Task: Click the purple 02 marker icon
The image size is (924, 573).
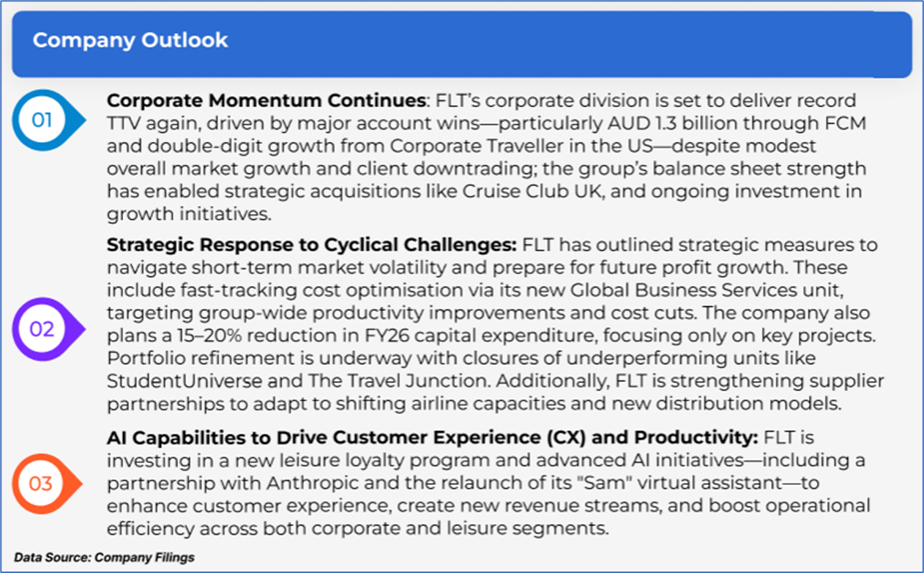Action: tap(42, 329)
